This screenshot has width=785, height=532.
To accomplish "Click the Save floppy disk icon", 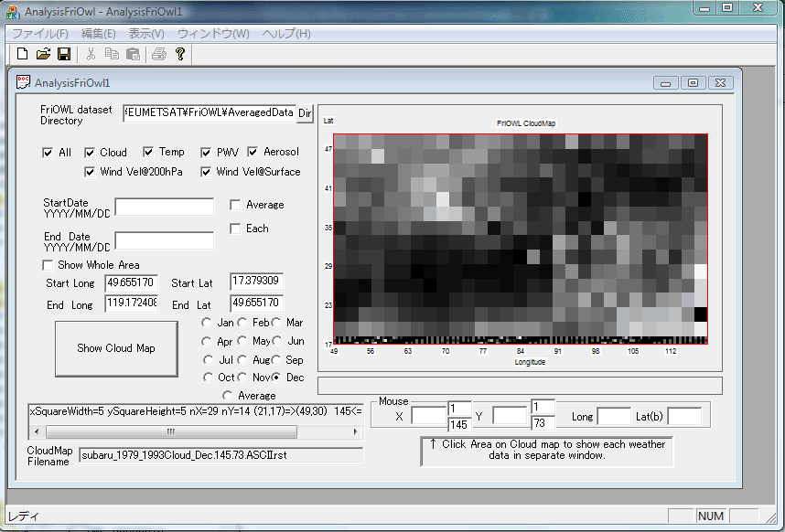I will (x=64, y=55).
